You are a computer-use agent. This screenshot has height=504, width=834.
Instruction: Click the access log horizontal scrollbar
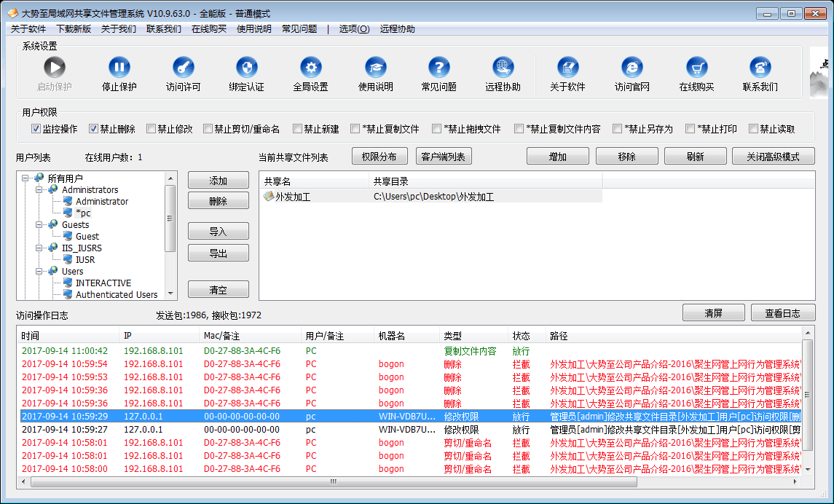[334, 482]
